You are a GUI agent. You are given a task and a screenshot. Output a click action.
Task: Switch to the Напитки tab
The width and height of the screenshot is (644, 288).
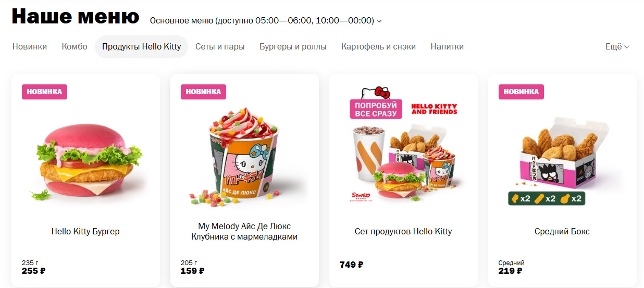tap(447, 47)
